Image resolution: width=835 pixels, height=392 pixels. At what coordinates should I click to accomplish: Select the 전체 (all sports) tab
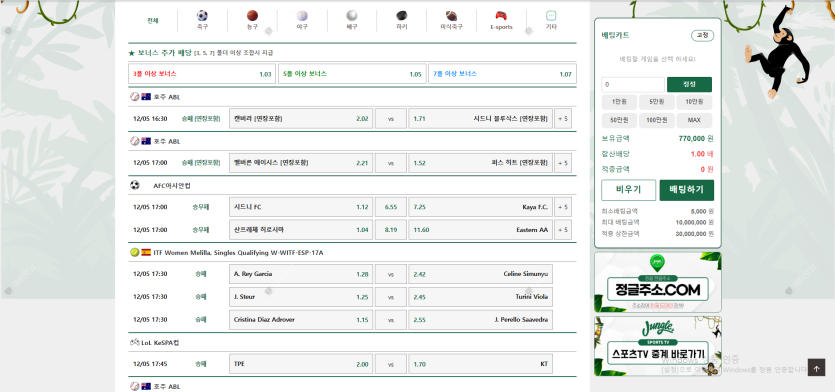(x=153, y=21)
